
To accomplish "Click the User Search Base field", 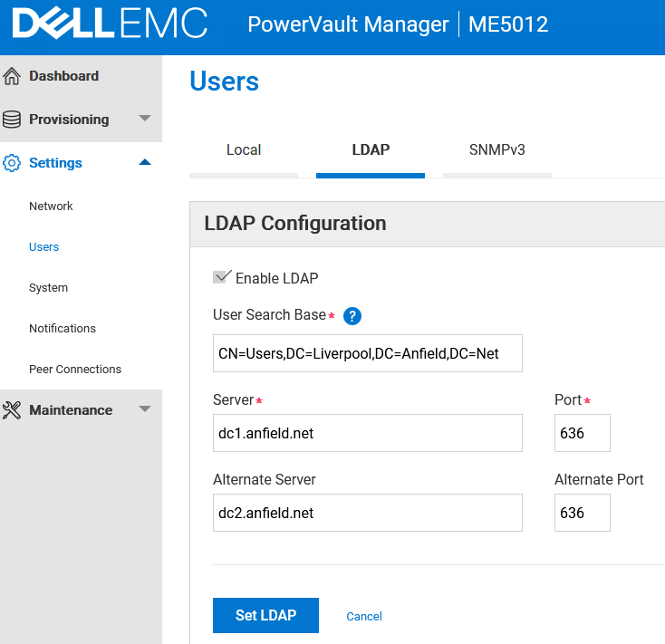I will pos(367,353).
